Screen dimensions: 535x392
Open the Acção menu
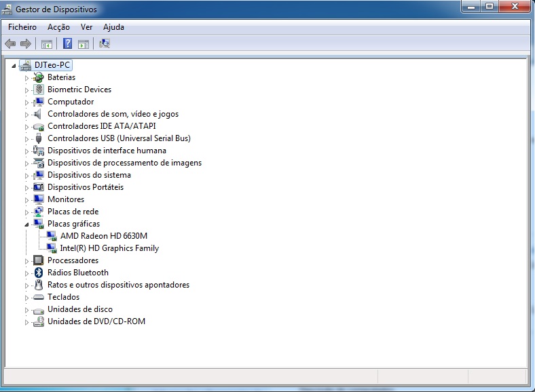click(x=58, y=27)
